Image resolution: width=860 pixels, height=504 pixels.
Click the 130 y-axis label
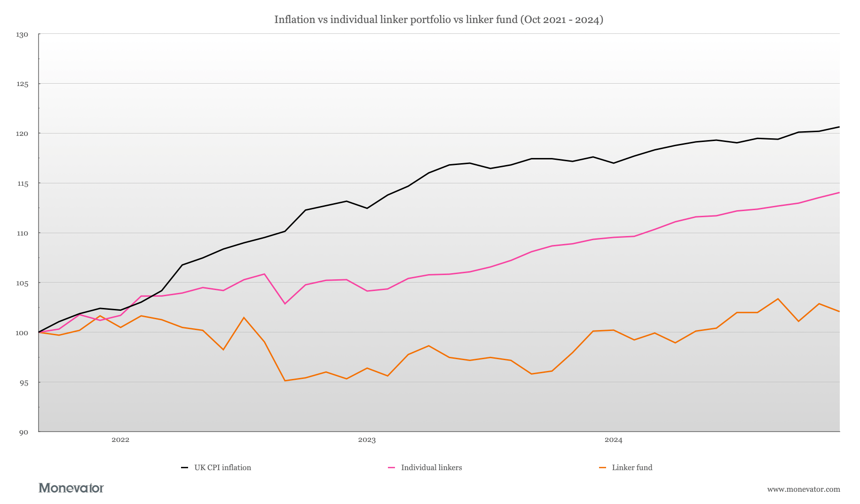(22, 35)
